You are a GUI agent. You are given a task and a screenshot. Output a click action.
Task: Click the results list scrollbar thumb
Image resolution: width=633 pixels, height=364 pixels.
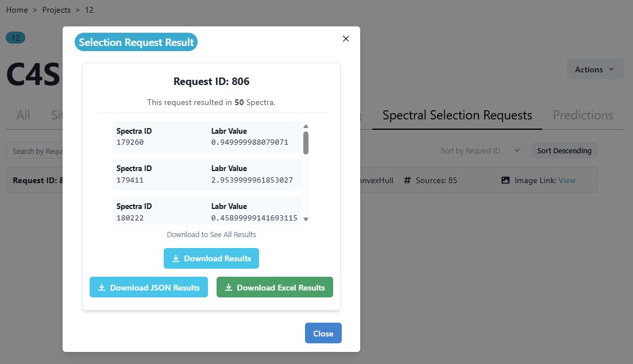(306, 143)
